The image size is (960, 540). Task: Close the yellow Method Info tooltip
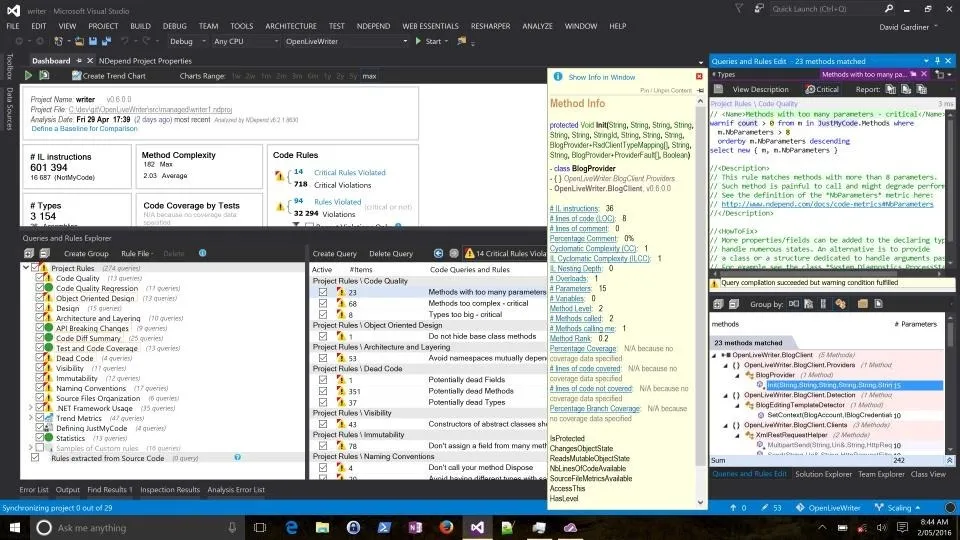699,77
